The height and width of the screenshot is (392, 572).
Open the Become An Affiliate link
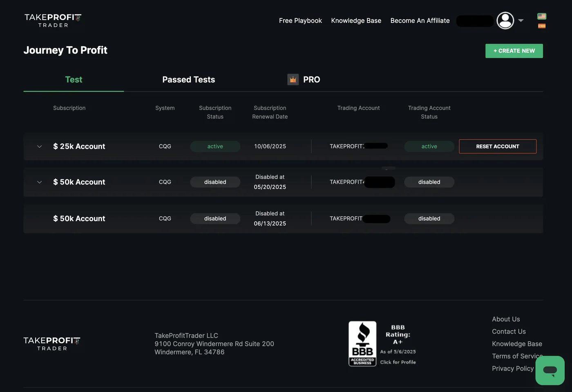point(420,20)
